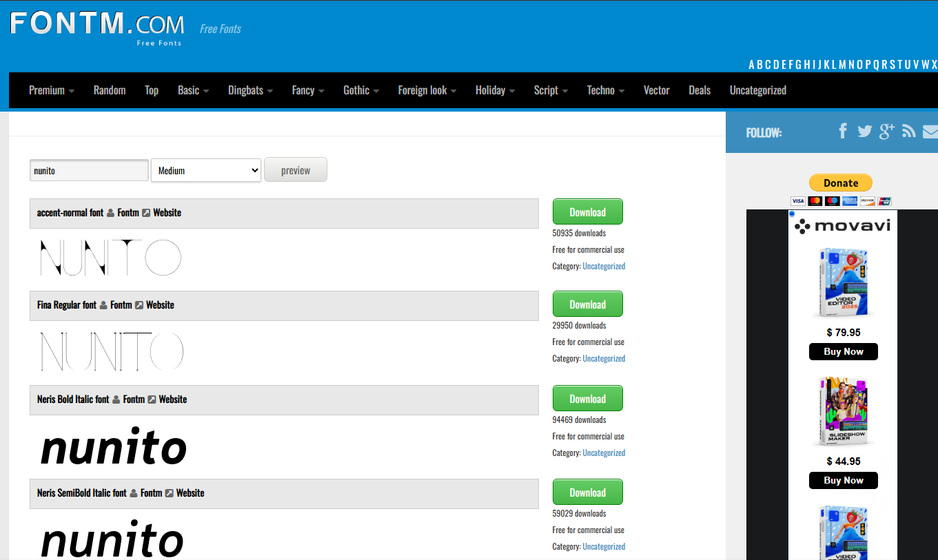Open Uncategorized category link under 29950 downloads

604,359
